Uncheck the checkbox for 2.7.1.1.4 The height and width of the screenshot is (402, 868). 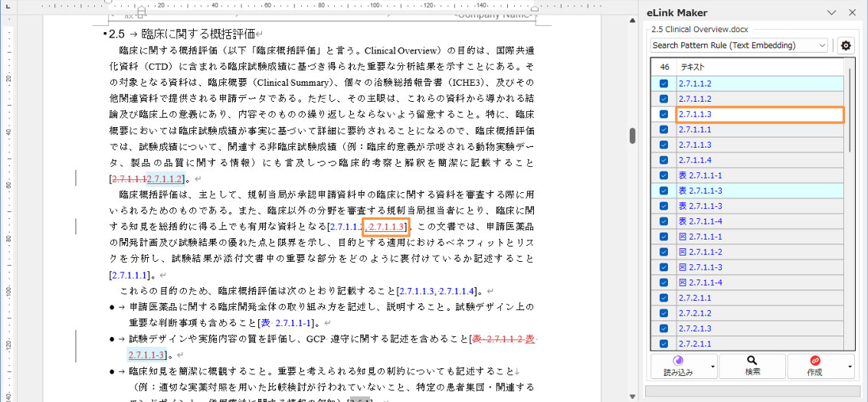pyautogui.click(x=663, y=160)
